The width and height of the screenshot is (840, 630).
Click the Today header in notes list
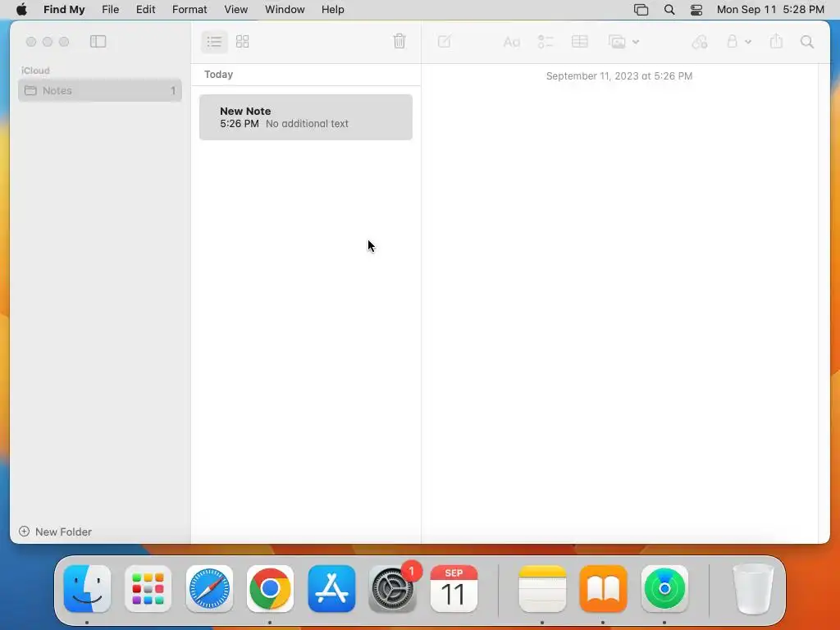coord(218,75)
